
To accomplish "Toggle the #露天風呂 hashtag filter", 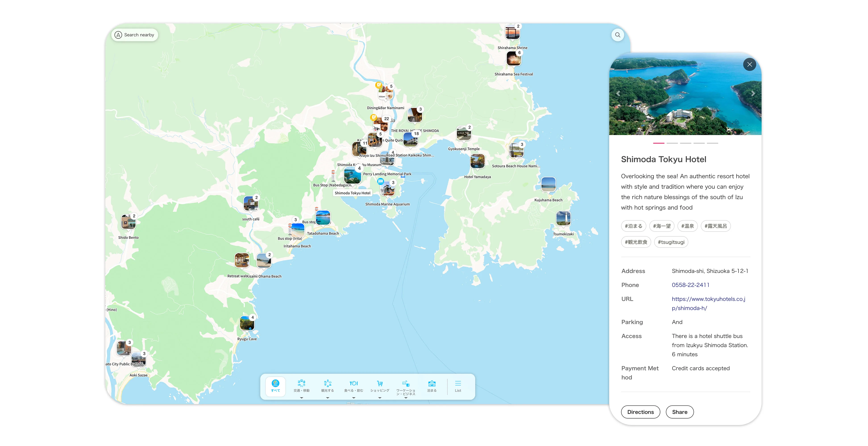I will pos(715,226).
